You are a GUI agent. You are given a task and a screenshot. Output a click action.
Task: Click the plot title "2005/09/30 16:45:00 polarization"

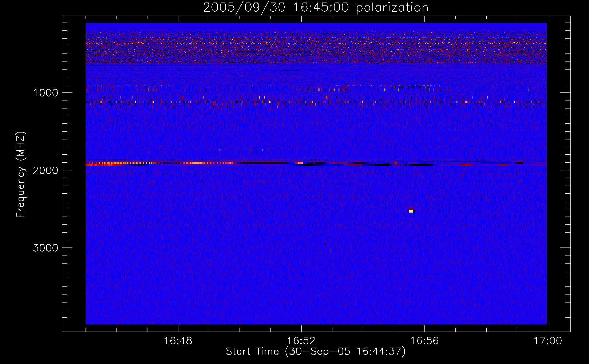316,8
